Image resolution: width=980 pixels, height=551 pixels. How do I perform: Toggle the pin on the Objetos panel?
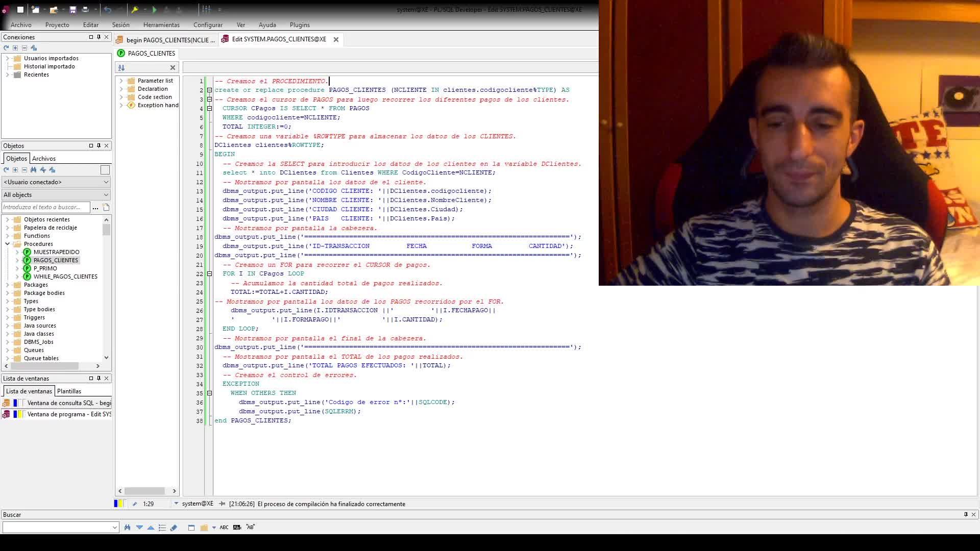[x=99, y=145]
